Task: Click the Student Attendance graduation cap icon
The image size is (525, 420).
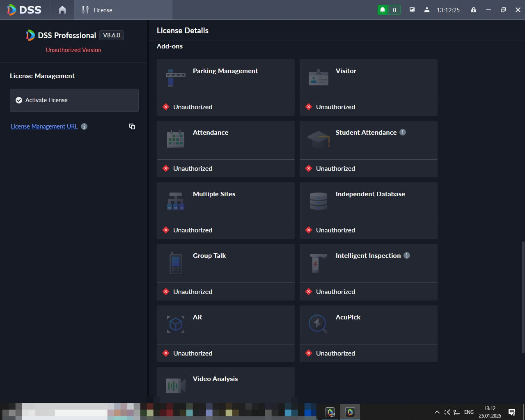Action: coord(319,139)
